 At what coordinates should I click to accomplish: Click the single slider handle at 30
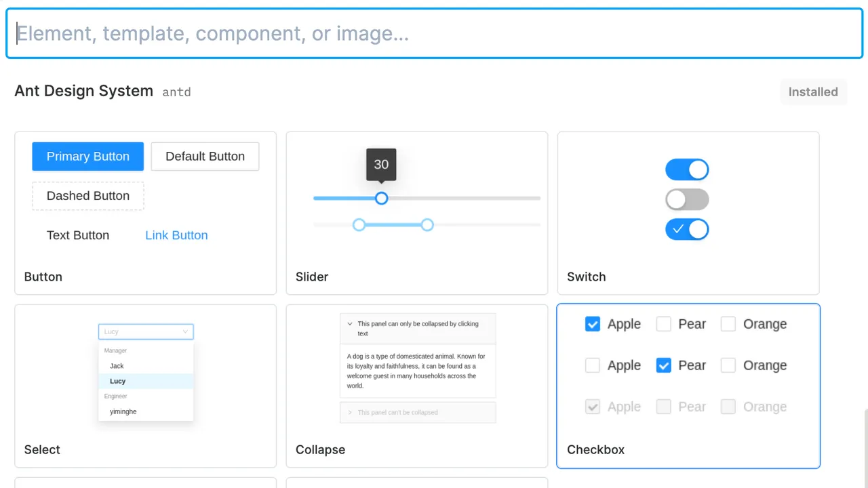(381, 198)
